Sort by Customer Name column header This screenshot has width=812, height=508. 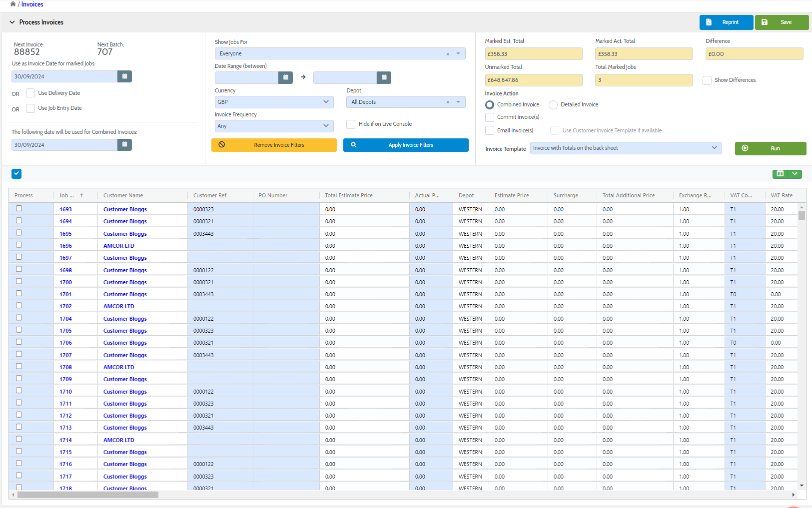click(123, 195)
